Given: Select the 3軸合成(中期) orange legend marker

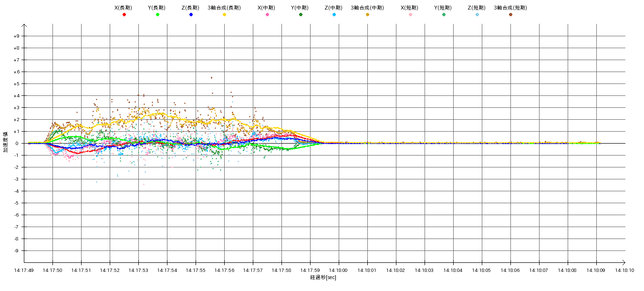Looking at the screenshot, I should (367, 15).
